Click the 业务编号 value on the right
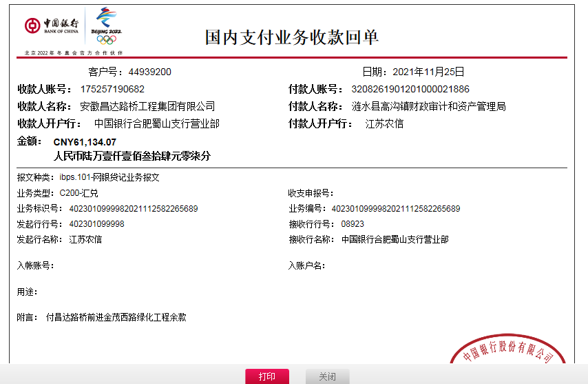The height and width of the screenshot is (384, 588). point(396,209)
